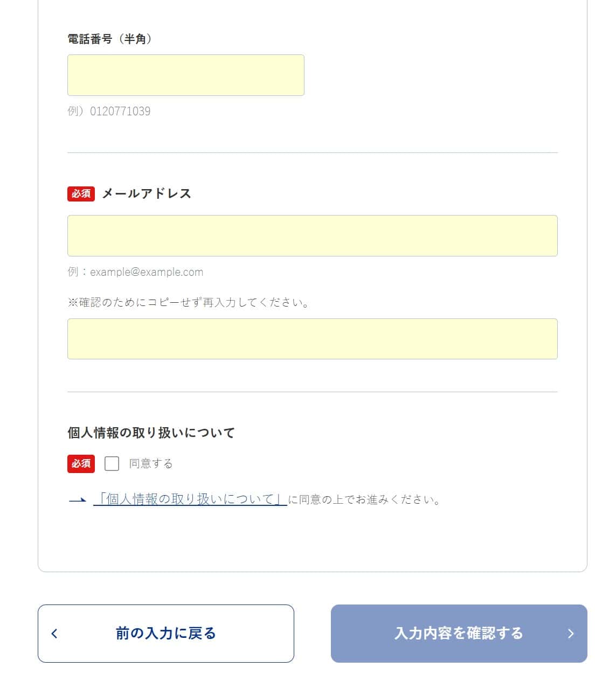Viewport: 616px width, 681px height.
Task: Click the arrow icon before the privacy link
Action: point(78,500)
